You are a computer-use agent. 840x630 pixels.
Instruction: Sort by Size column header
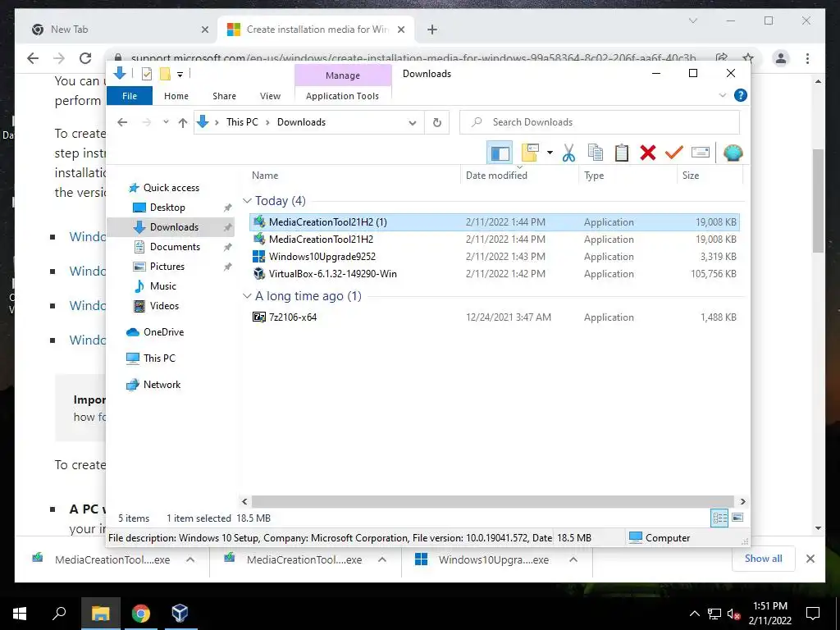click(710, 176)
